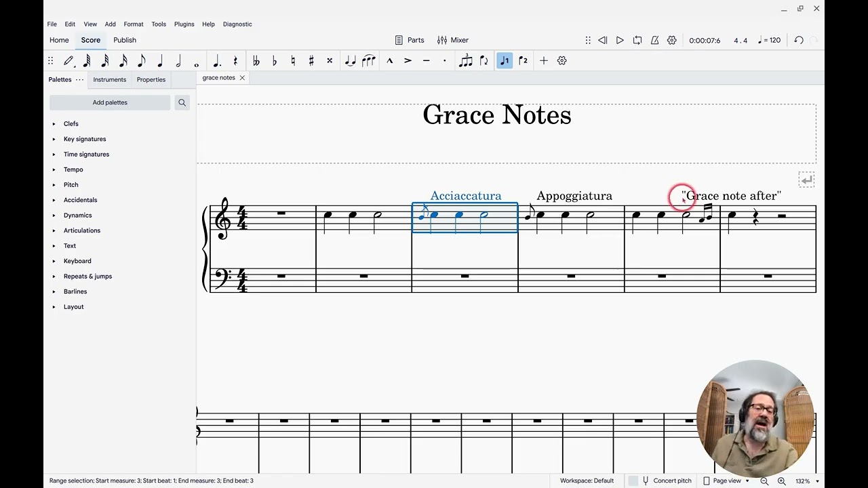Open note input toolbar customization gear
Viewport: 868px width, 488px height.
click(561, 61)
